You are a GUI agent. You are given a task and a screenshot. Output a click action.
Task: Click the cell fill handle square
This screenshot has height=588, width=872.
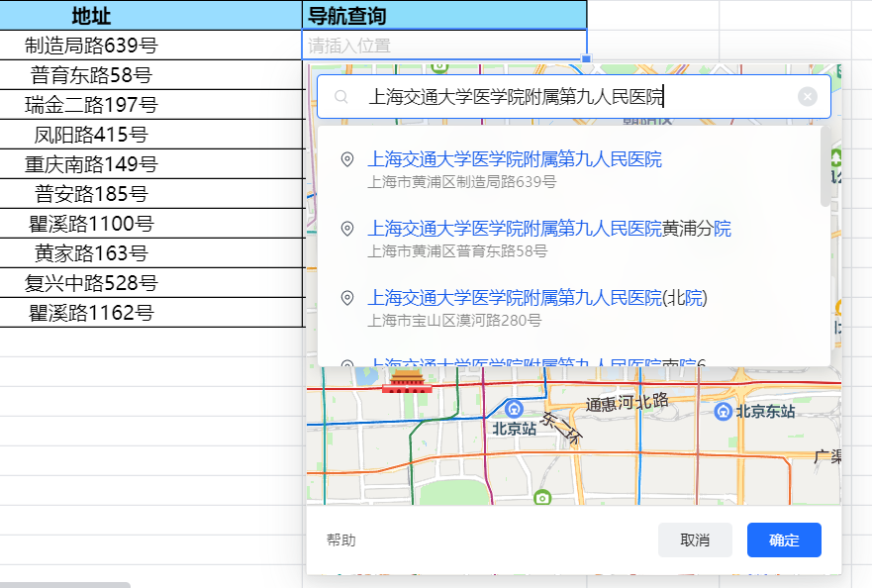586,58
